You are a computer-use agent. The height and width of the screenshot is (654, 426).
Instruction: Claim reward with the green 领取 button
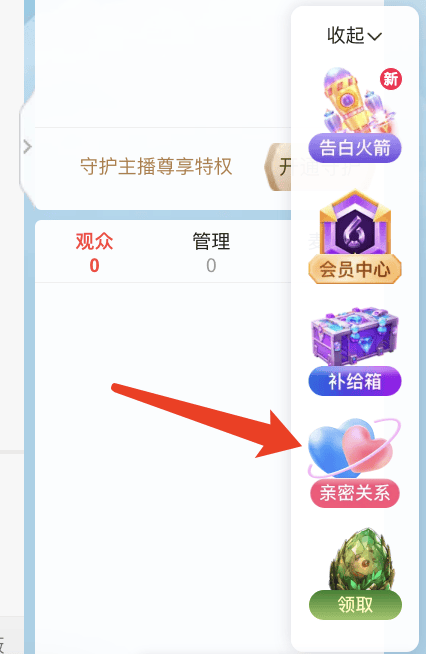[355, 605]
